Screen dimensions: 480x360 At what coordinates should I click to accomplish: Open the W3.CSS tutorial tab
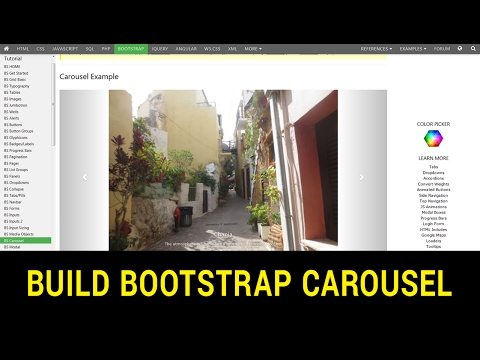(212, 49)
